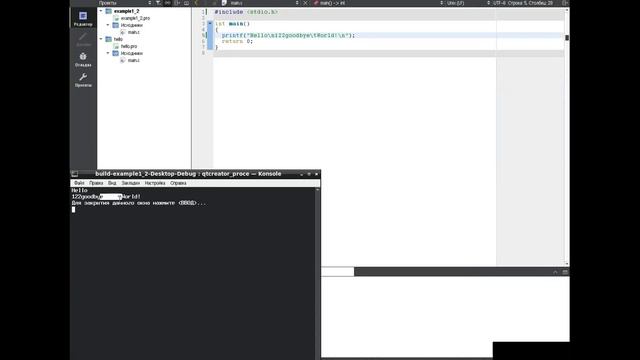
Task: Open Файл menu in Konsole
Action: click(x=79, y=183)
